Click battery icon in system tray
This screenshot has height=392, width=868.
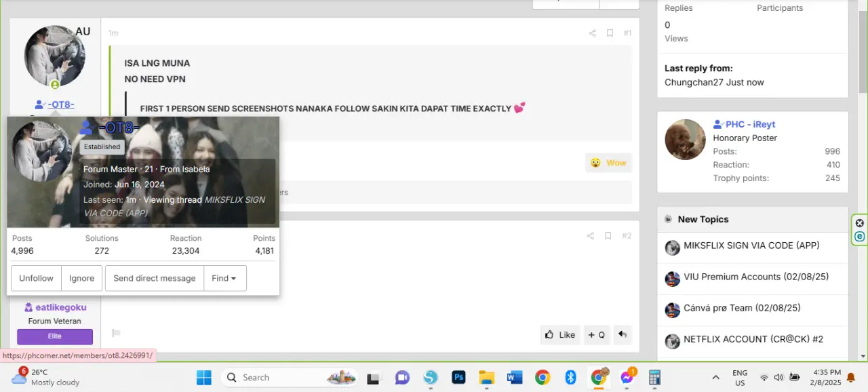pos(794,377)
